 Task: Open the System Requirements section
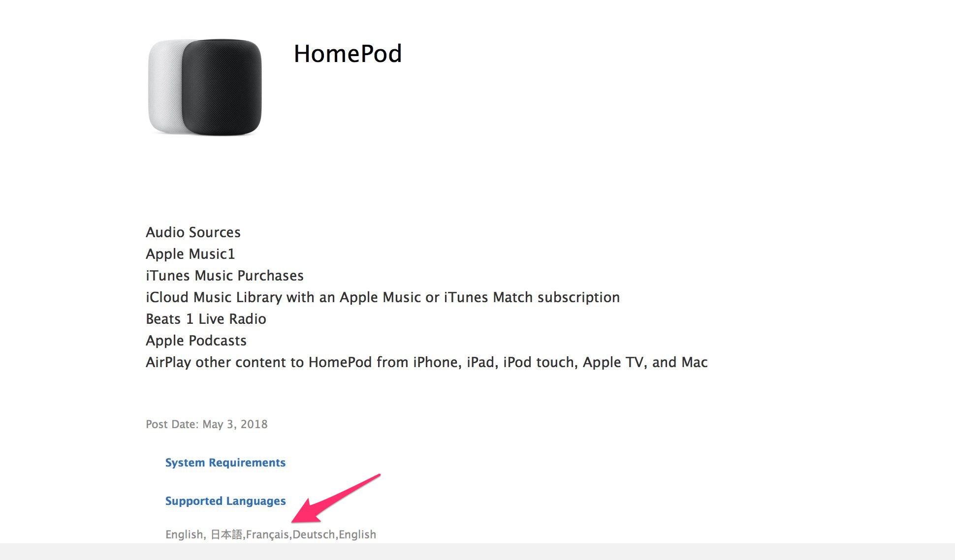[x=225, y=463]
